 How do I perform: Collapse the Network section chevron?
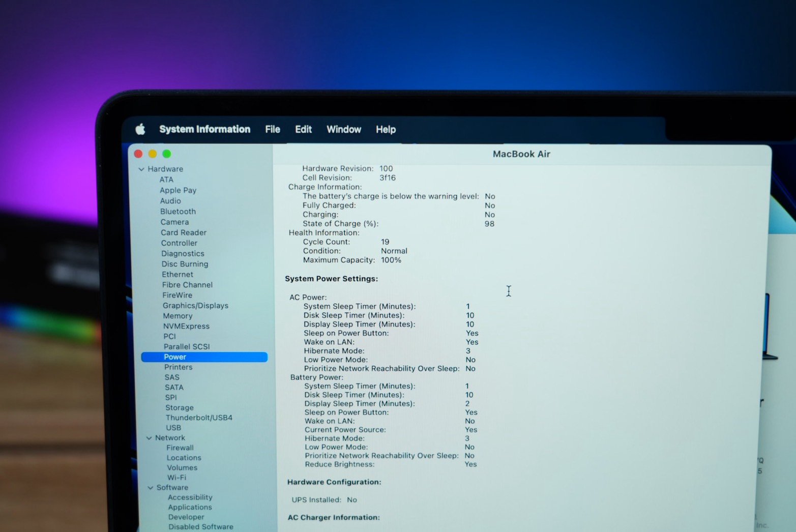[x=149, y=438]
